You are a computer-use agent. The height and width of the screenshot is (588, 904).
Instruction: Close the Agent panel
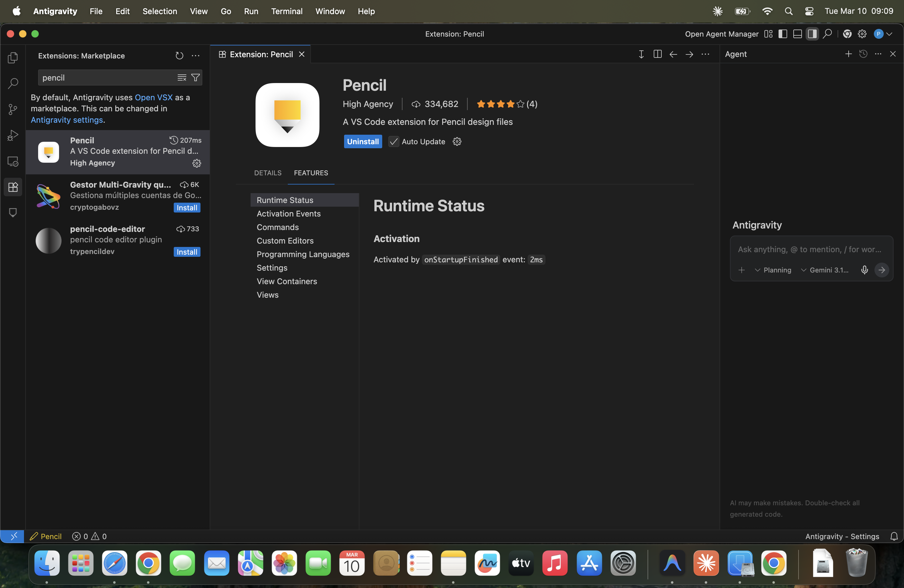click(x=893, y=54)
